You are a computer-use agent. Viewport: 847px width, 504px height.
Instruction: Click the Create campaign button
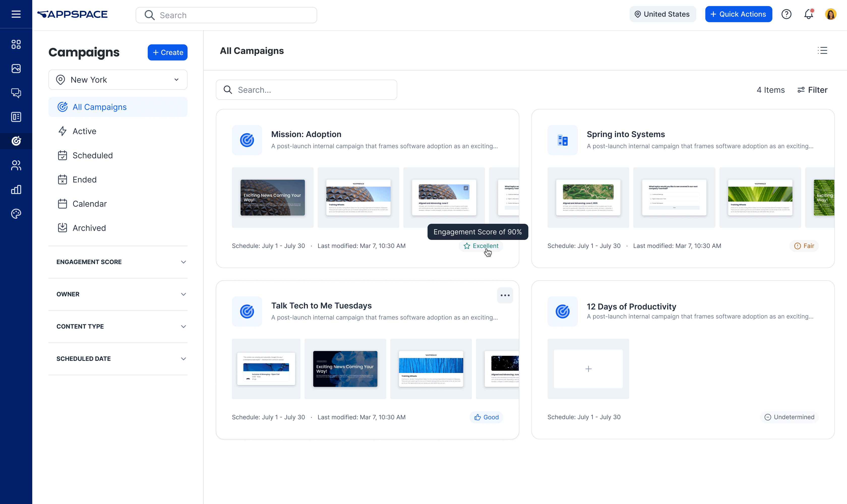pyautogui.click(x=167, y=52)
